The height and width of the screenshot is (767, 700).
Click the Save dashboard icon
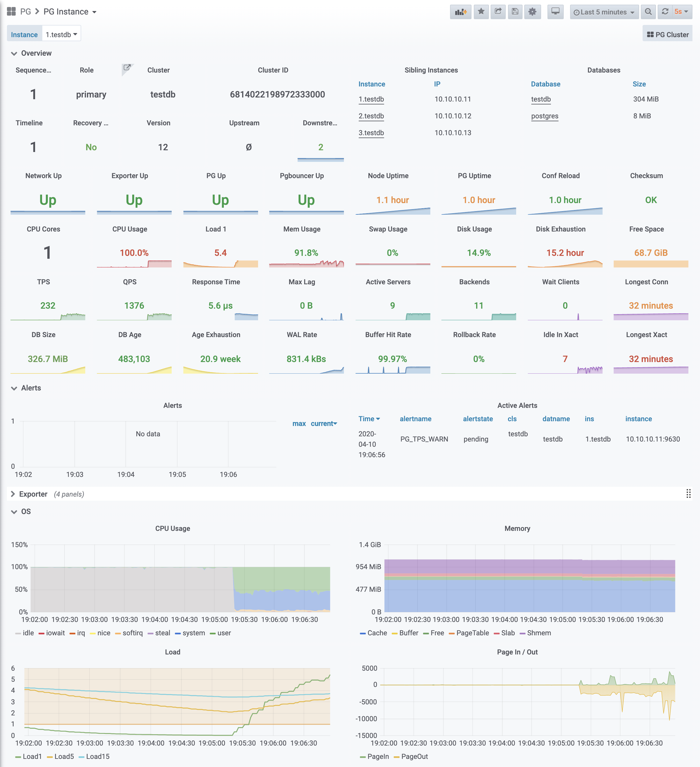[x=515, y=12]
